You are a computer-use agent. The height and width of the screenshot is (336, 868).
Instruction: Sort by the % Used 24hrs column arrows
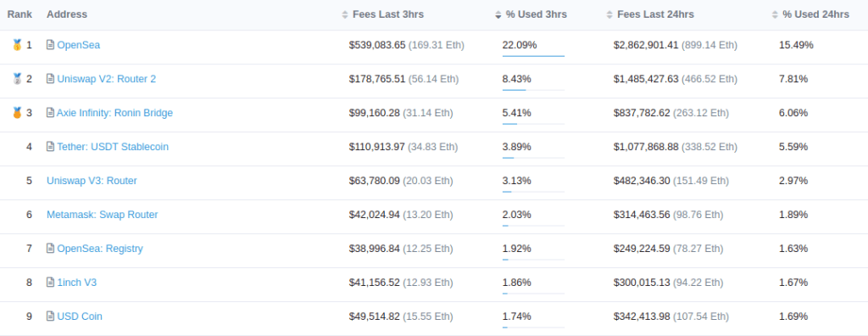click(x=775, y=15)
